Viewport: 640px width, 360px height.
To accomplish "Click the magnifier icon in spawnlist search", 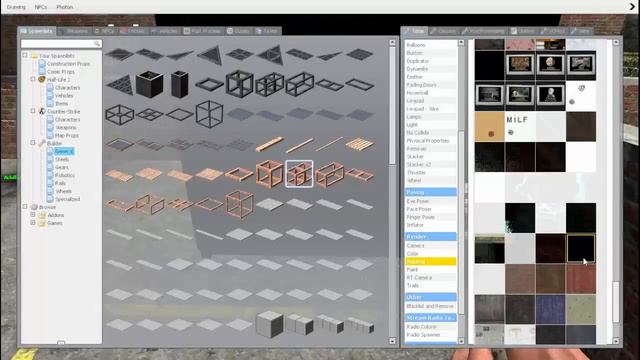I will [x=97, y=44].
